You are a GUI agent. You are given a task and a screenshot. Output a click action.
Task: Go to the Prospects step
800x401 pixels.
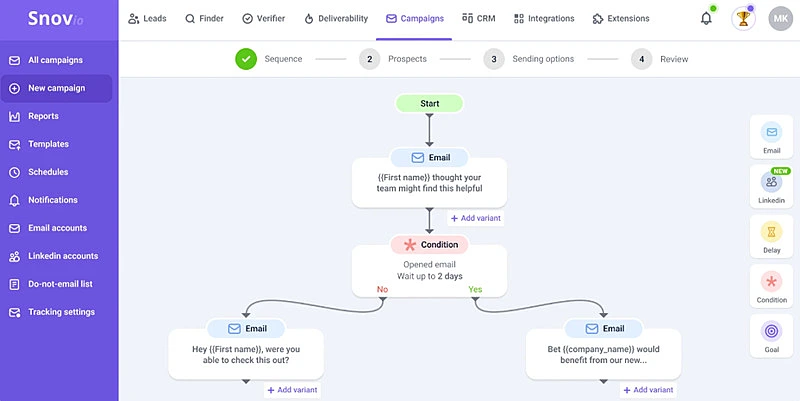coord(396,59)
